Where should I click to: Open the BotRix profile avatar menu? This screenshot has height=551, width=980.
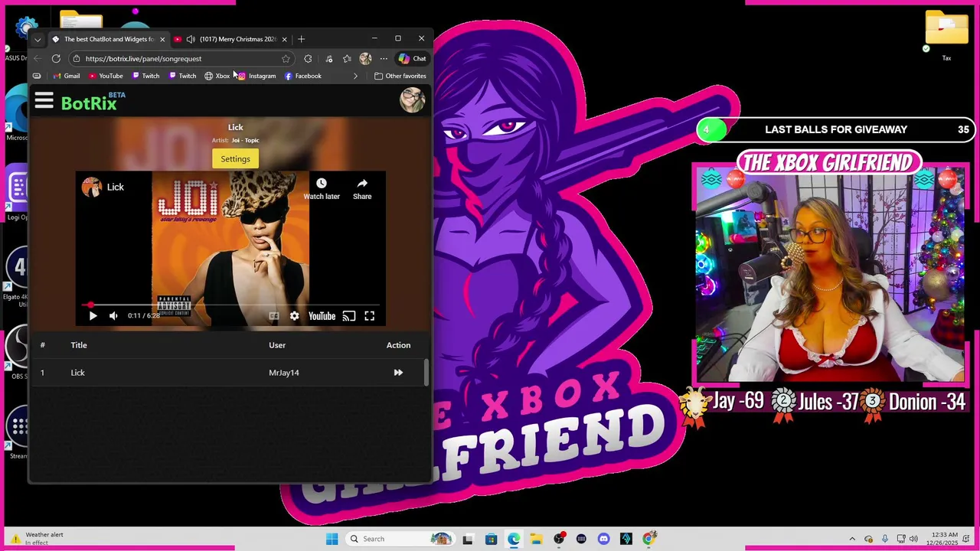[x=412, y=100]
